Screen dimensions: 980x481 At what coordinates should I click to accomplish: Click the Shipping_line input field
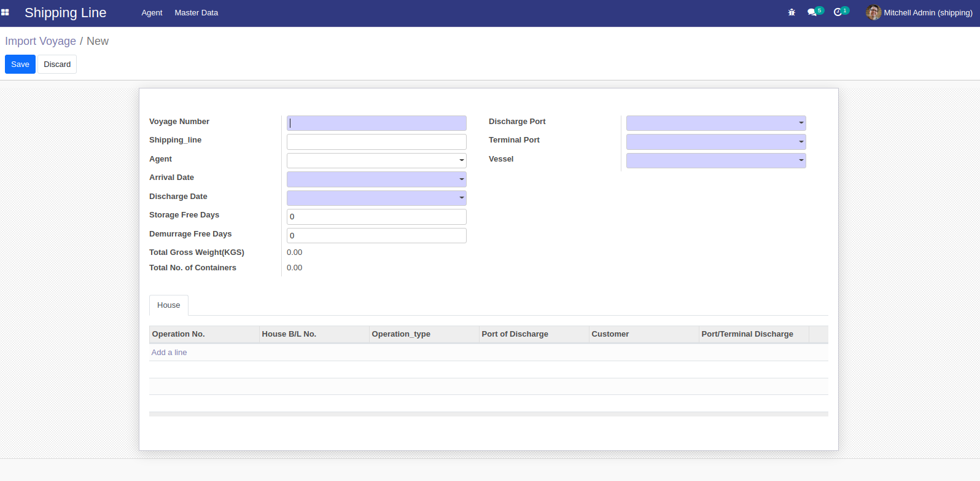[x=376, y=142]
